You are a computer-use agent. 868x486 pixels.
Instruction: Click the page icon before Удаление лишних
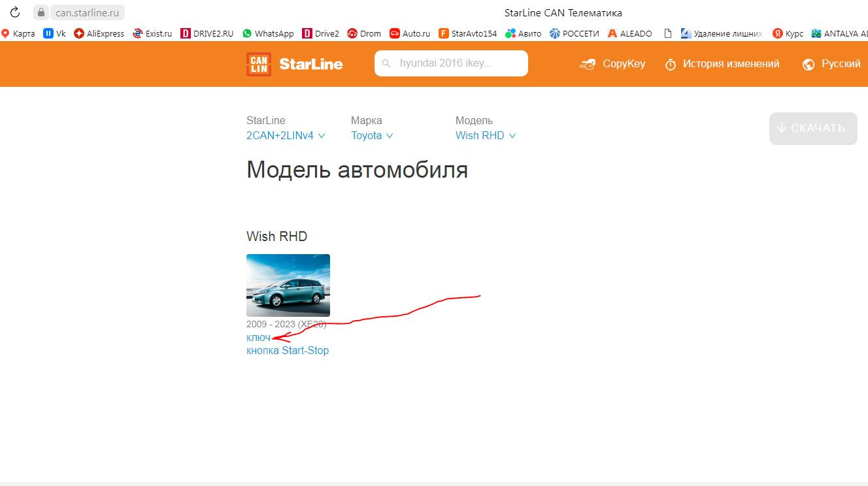667,33
